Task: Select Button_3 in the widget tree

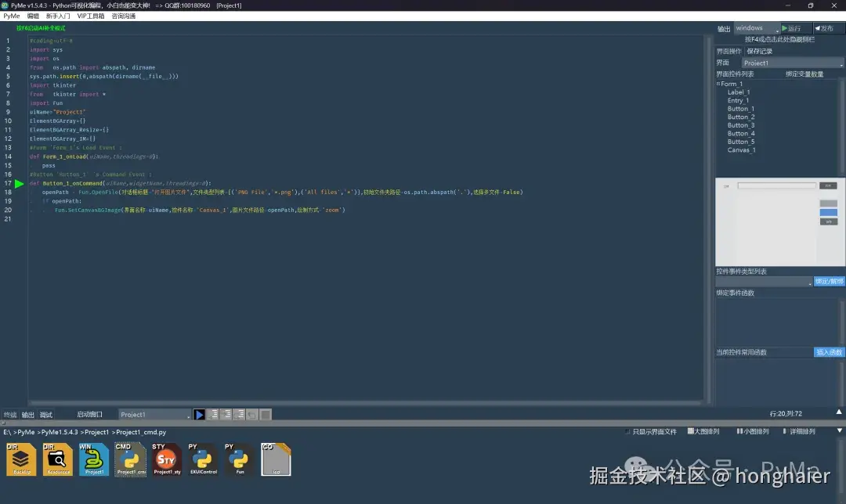Action: (741, 125)
